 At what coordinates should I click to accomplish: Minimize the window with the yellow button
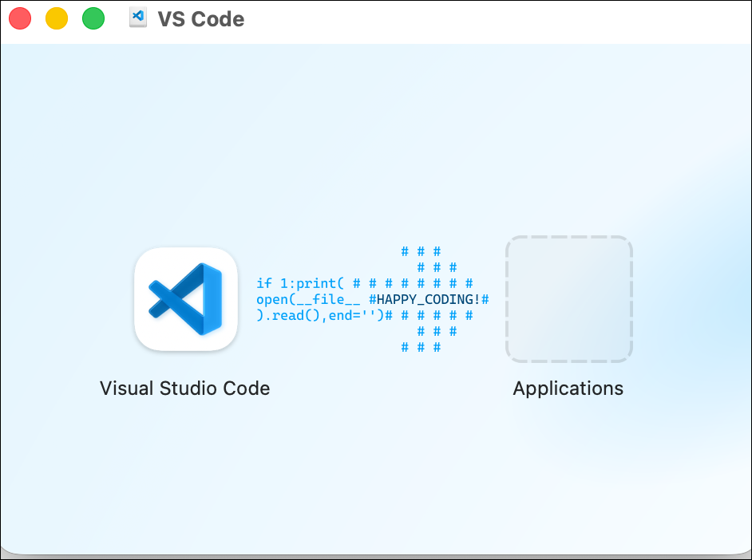click(57, 18)
